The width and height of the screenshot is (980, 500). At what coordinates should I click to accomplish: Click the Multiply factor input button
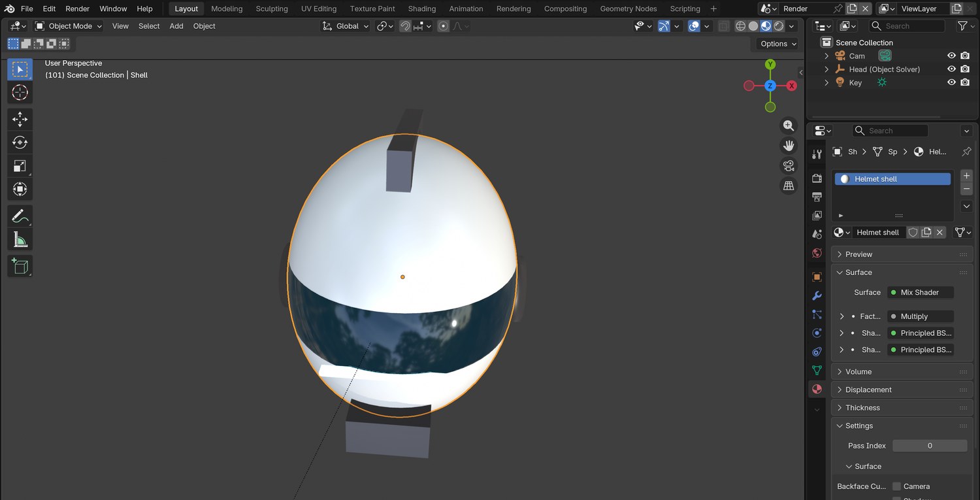920,316
